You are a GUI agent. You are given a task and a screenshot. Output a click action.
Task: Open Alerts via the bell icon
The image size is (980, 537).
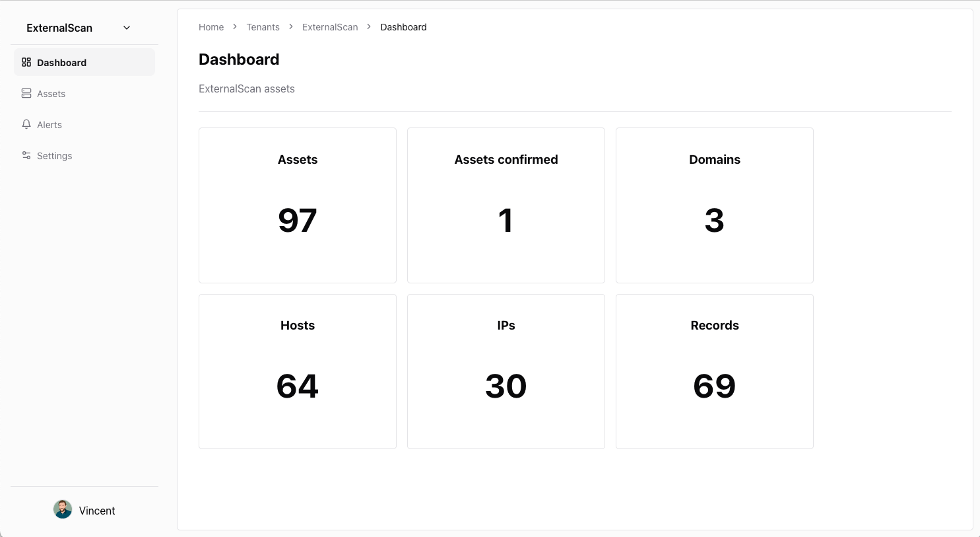click(26, 124)
